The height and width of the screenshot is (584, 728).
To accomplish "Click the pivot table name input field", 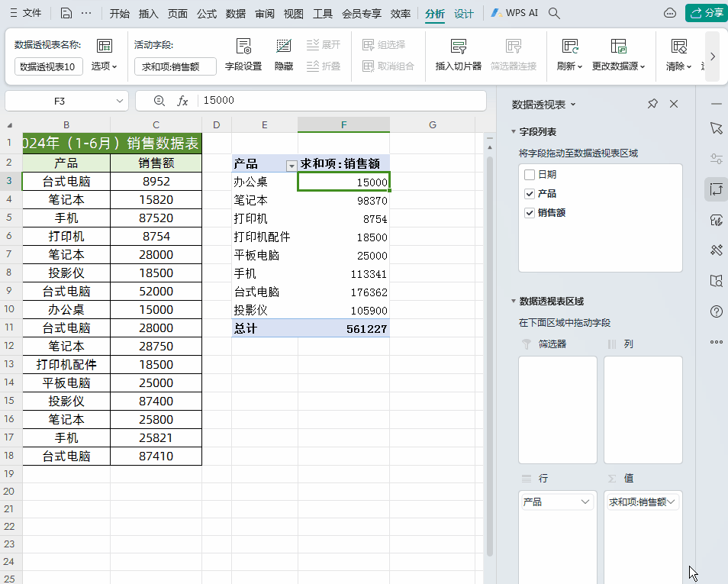I will pos(49,66).
